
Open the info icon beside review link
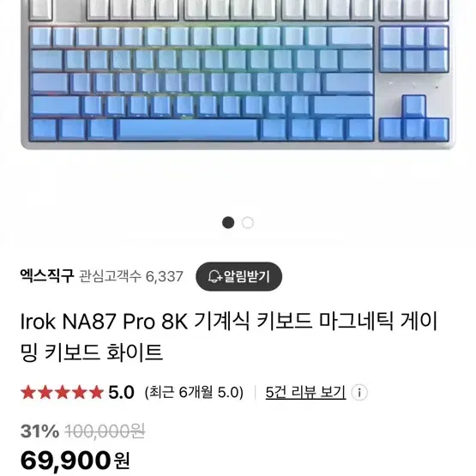(359, 393)
